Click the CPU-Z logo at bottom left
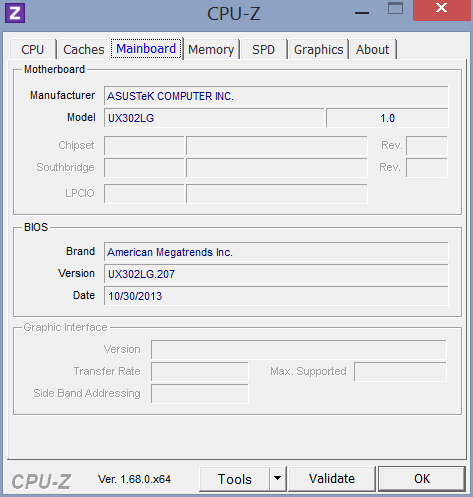Screen dimensions: 473x497 pos(41,481)
